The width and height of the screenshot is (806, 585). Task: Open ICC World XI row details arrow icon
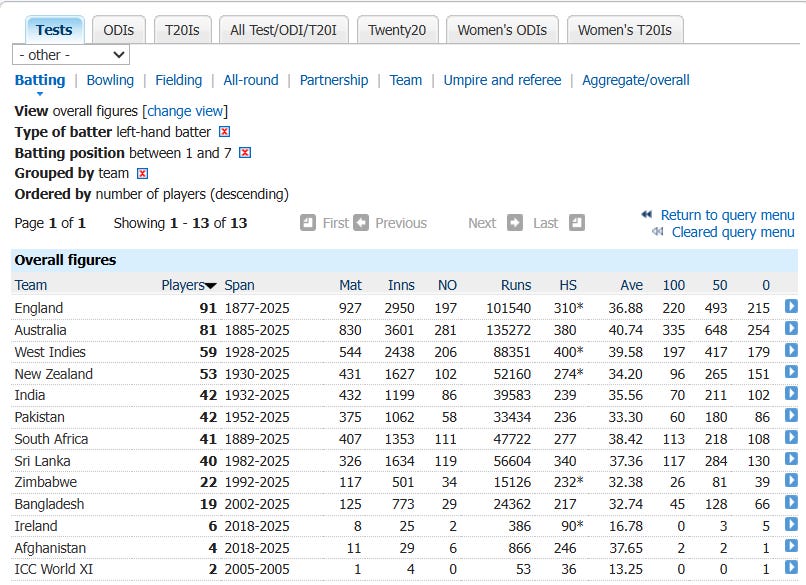point(791,568)
